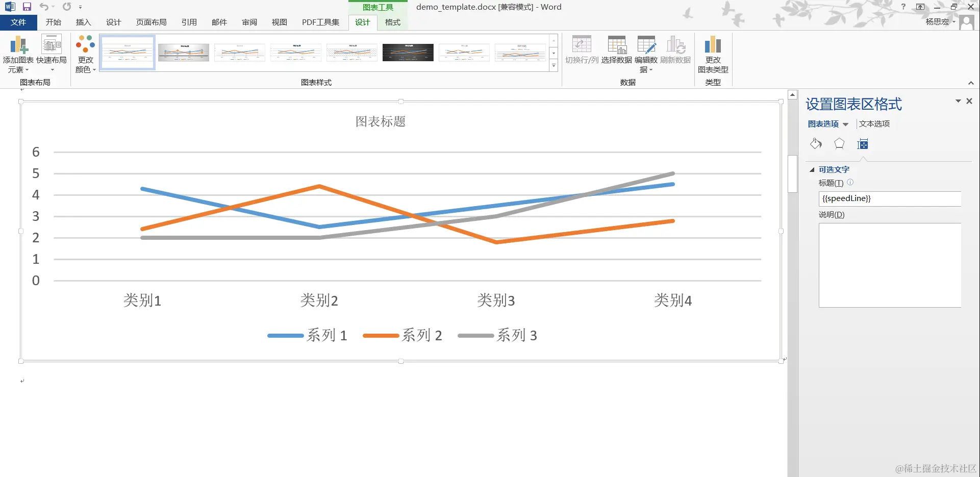The image size is (980, 477).
Task: Switch to the 页面布局 tab
Action: 152,22
